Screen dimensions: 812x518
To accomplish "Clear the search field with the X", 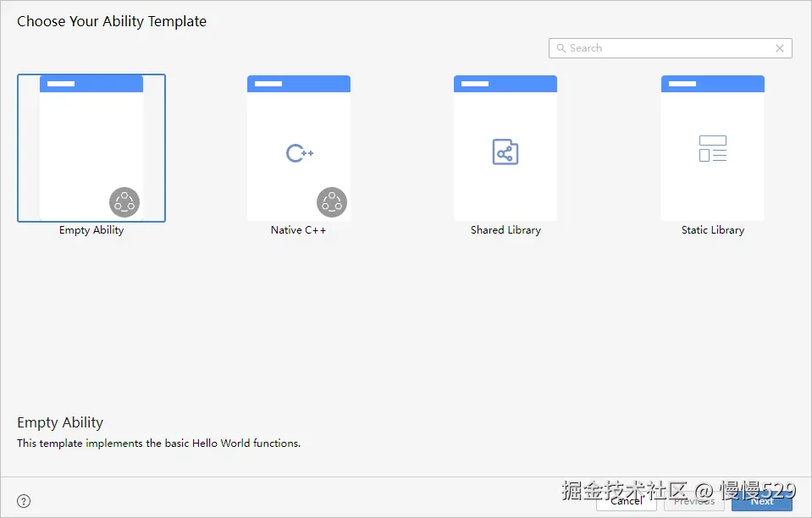I will click(x=780, y=48).
